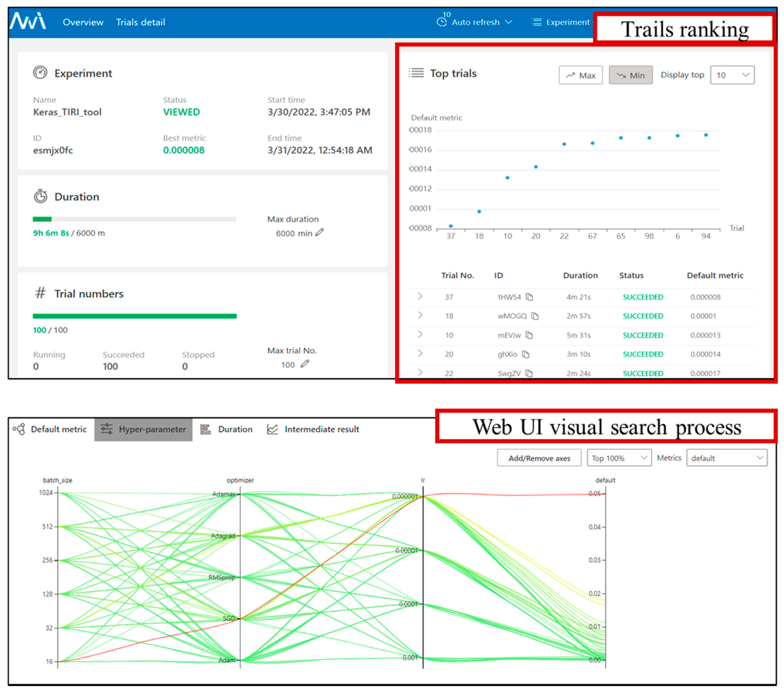Click copy icon beside mEVJw ID
784x692 pixels.
(529, 335)
